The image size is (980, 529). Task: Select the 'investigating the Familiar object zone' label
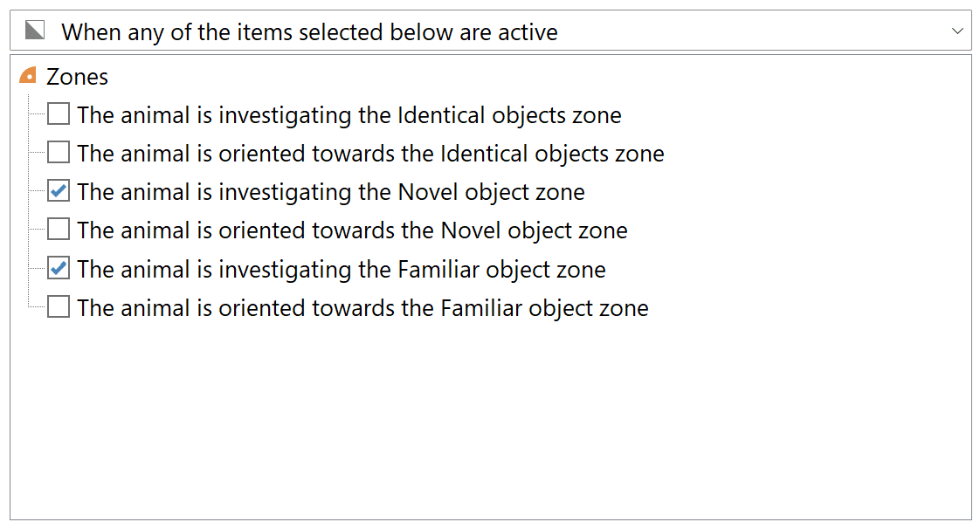pos(341,269)
